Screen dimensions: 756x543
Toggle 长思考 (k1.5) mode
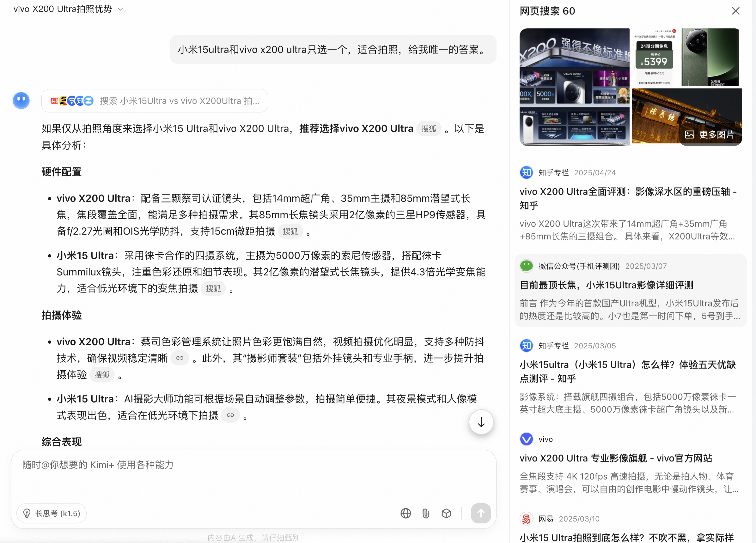(x=52, y=513)
